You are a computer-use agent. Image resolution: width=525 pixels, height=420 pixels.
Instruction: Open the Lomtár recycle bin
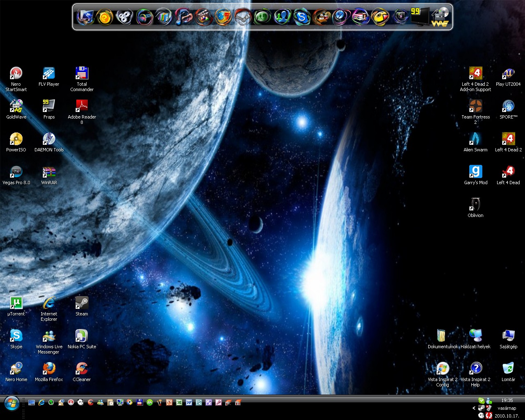pyautogui.click(x=508, y=369)
